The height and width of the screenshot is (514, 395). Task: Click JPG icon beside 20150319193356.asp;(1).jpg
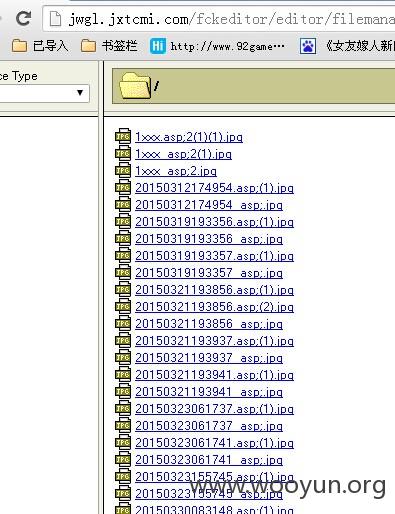(123, 221)
